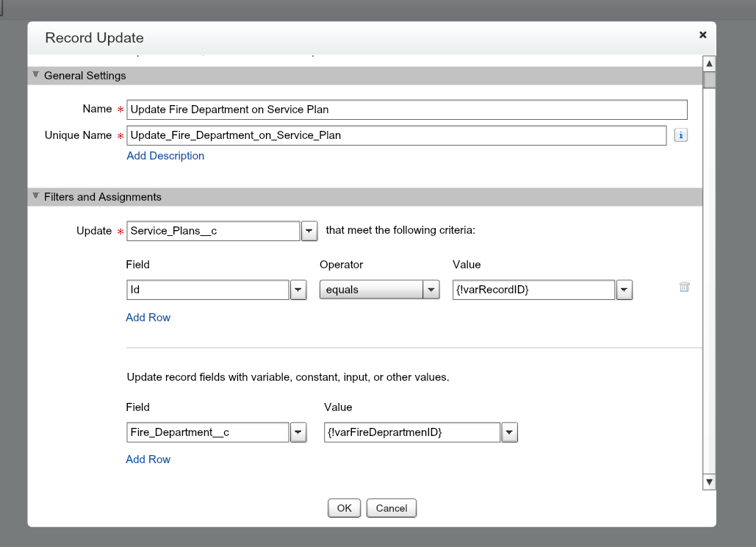Open the Fire_Department__c field dropdown

click(298, 432)
